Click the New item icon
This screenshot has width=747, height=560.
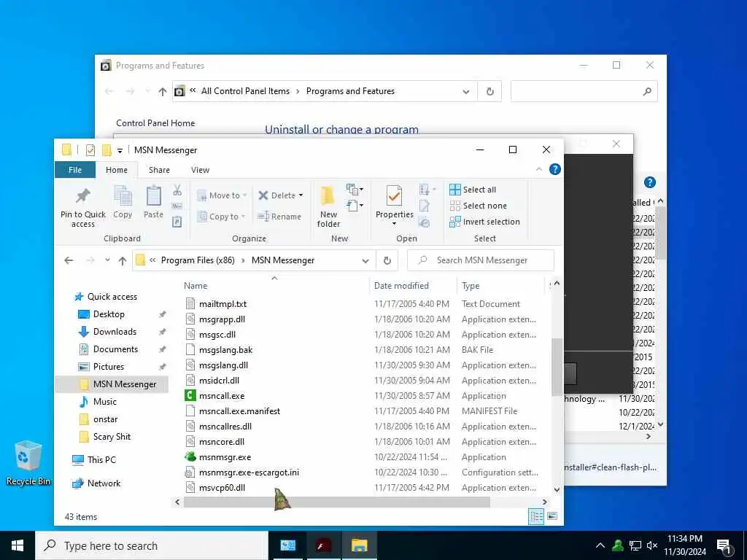355,190
